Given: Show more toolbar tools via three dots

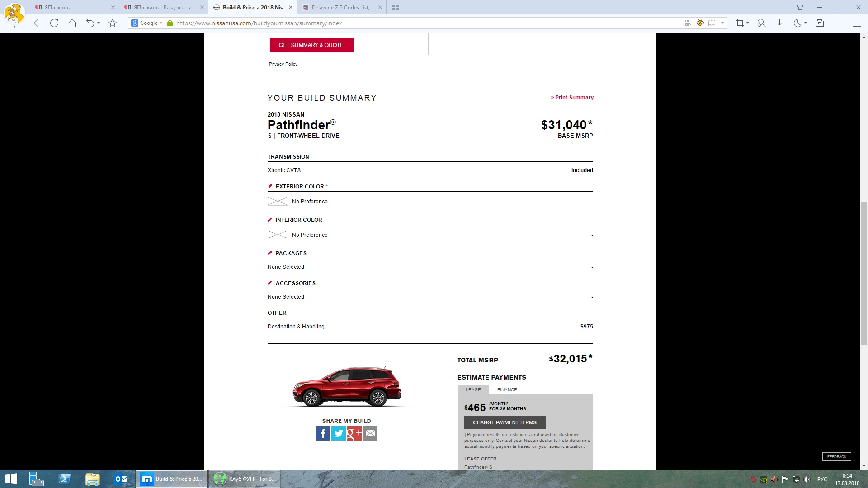Looking at the screenshot, I should tap(839, 23).
